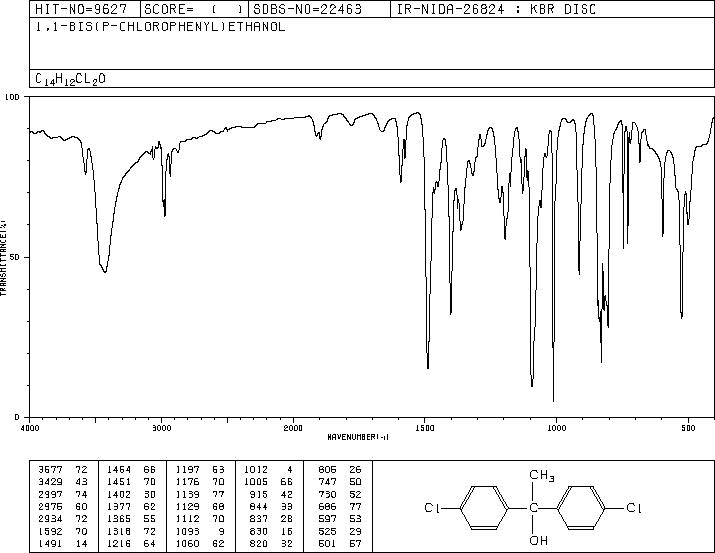Select the SCORE= ( ) field
Image resolution: width=715 pixels, height=553 pixels.
click(194, 9)
